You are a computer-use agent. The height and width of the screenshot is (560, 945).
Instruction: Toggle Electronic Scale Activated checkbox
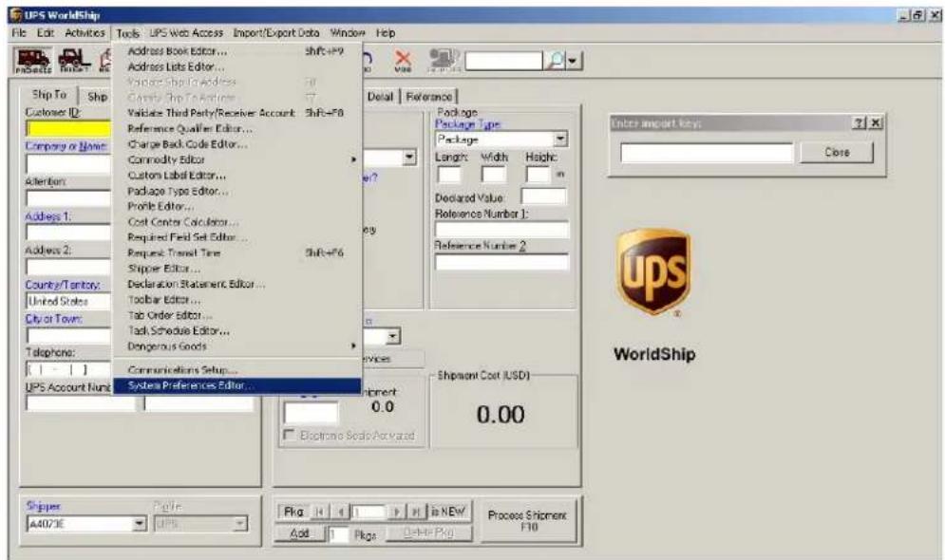click(x=290, y=434)
